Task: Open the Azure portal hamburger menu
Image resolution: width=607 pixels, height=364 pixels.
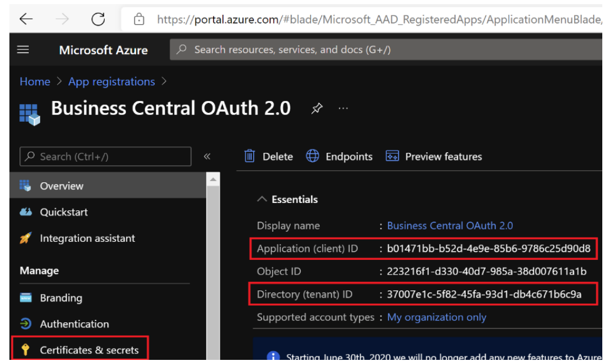Action: (23, 50)
